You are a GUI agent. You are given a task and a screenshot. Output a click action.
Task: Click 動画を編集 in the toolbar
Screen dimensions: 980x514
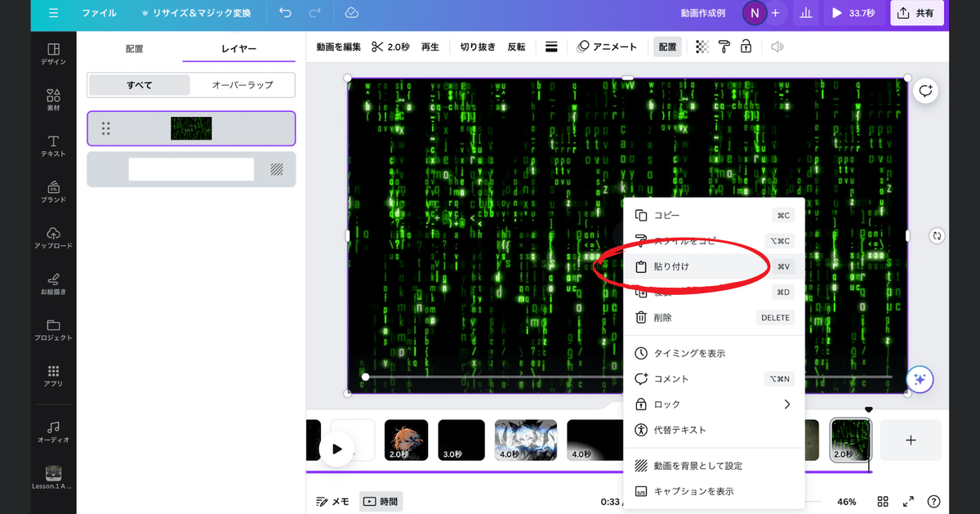coord(338,47)
